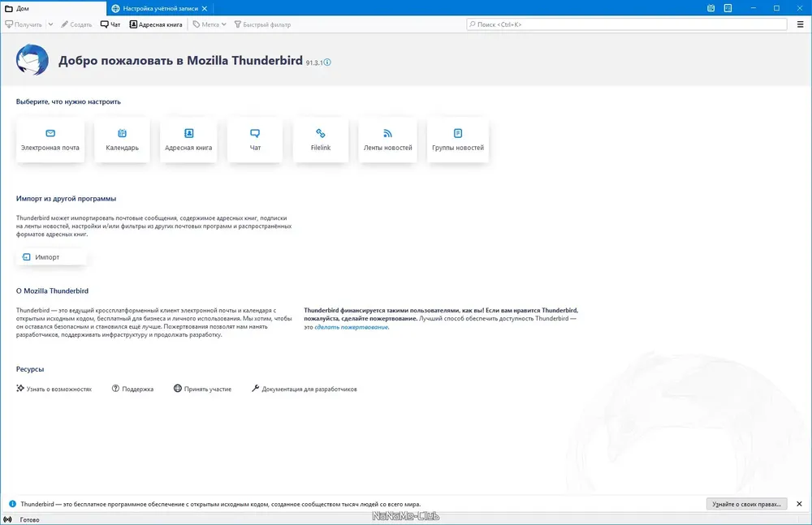Open the calendar tab icon in title bar
Screen dimensions: 812x525
(x=711, y=8)
